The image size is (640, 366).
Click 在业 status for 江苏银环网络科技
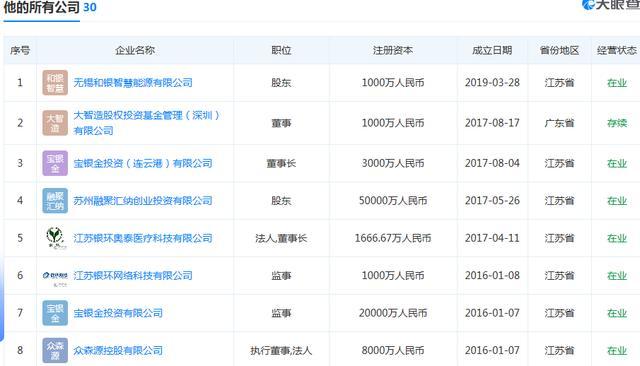coord(617,276)
